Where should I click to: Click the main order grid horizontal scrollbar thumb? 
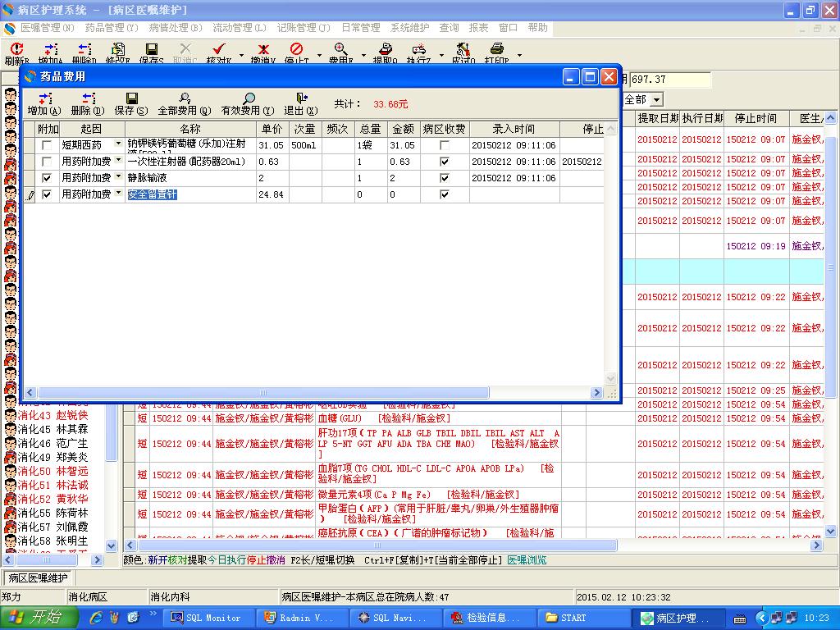coord(377,546)
